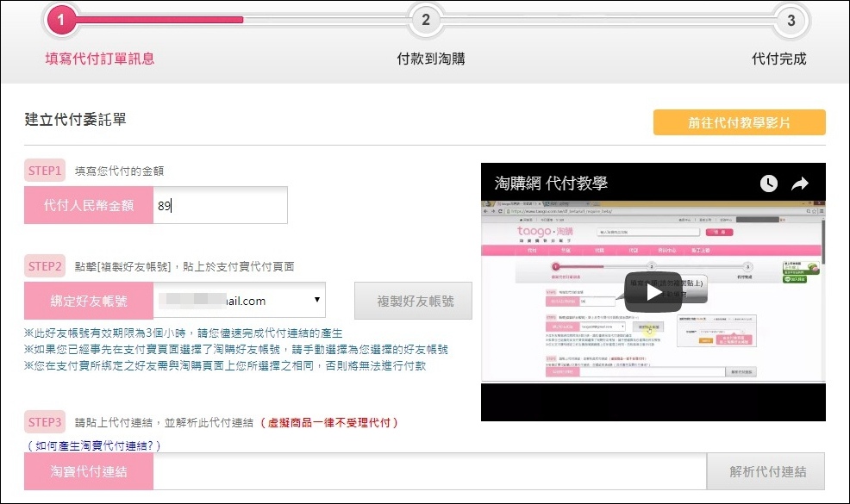Click the note starting 您在支付寶所綁定之好友

[x=225, y=366]
